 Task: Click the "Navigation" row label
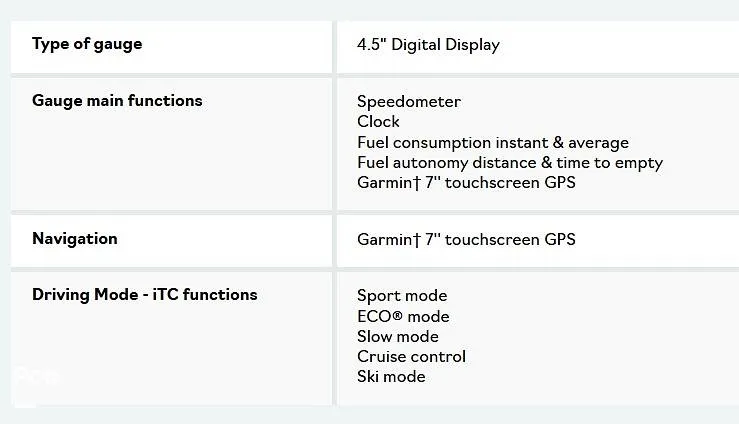click(75, 239)
